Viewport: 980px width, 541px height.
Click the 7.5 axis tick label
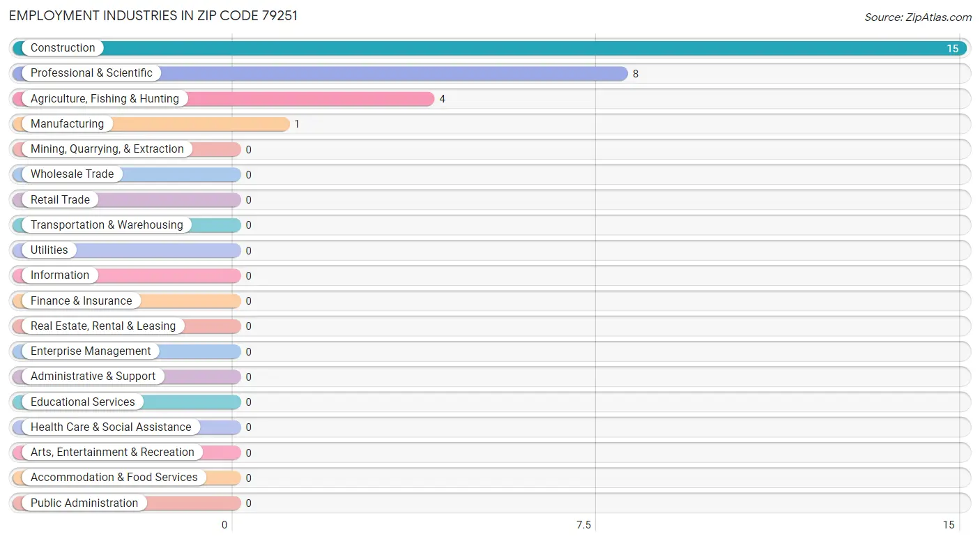pyautogui.click(x=583, y=525)
